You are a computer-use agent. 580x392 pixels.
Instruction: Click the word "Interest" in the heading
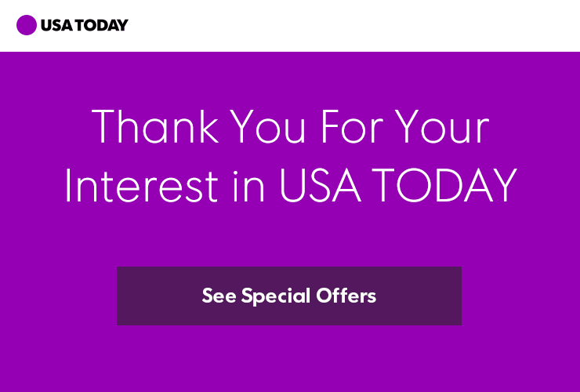(141, 185)
